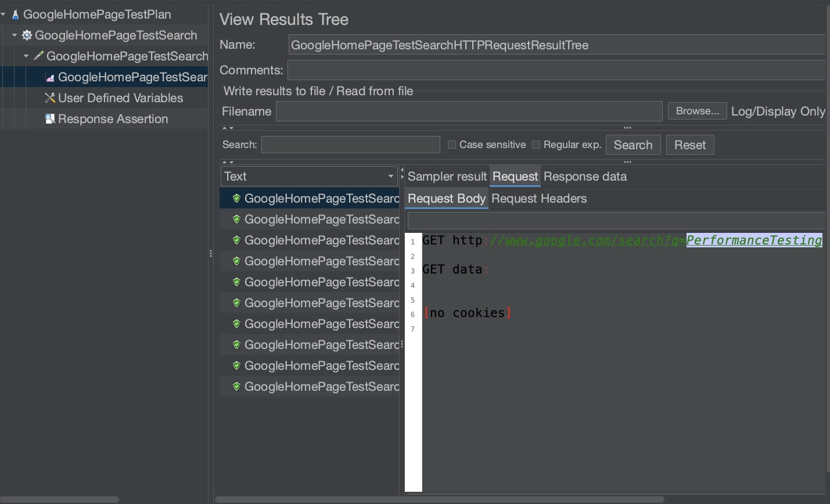Image resolution: width=830 pixels, height=504 pixels.
Task: Switch to the Request Headers tab
Action: click(x=538, y=199)
